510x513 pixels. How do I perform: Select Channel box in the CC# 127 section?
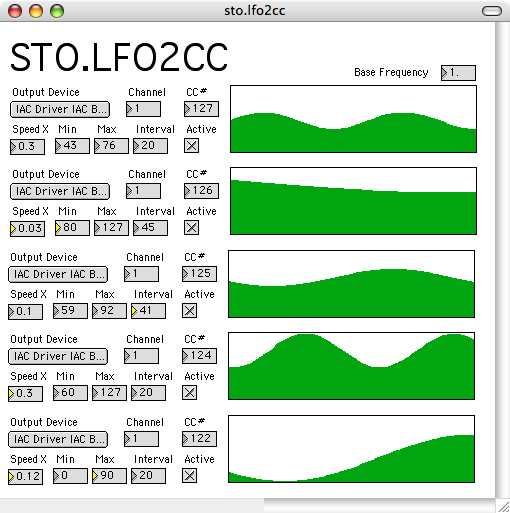(143, 109)
